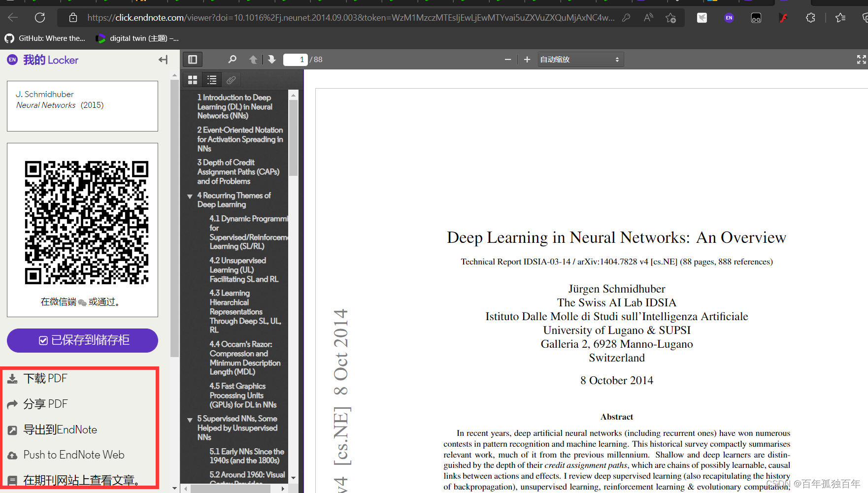Toggle the PDF viewer sidebar
Viewport: 868px width, 493px height.
click(193, 60)
